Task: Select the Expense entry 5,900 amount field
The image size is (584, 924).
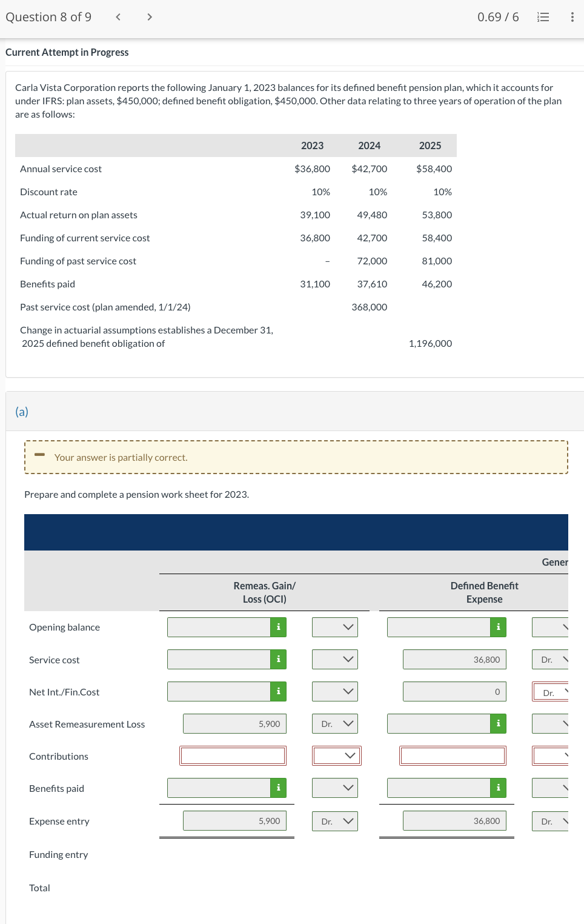Action: click(x=233, y=820)
